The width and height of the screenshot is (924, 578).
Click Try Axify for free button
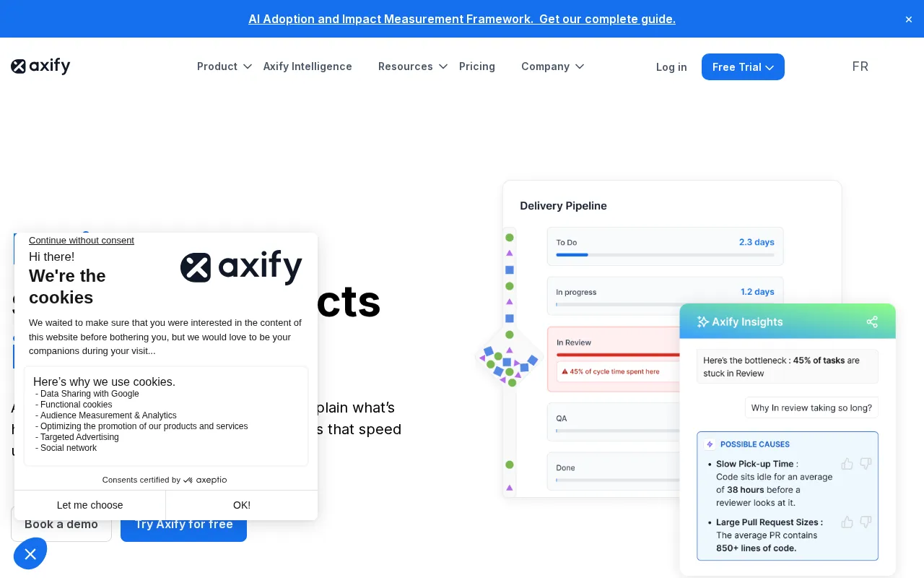184,525
